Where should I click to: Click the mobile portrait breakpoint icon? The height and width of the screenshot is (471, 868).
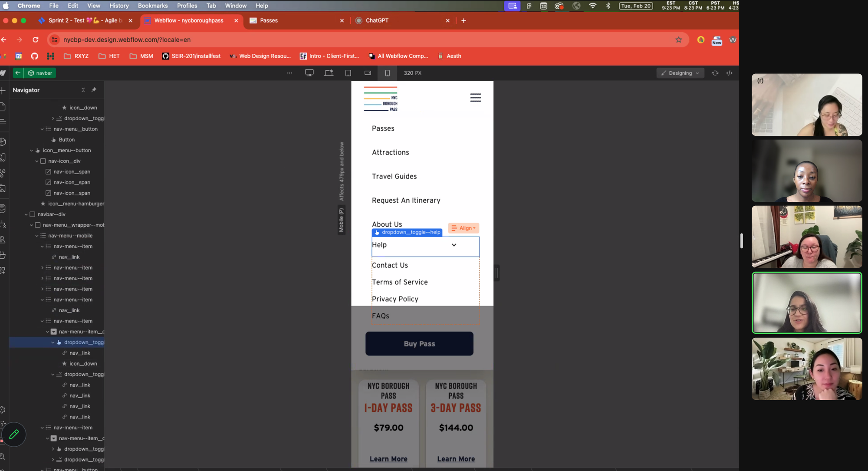(387, 73)
